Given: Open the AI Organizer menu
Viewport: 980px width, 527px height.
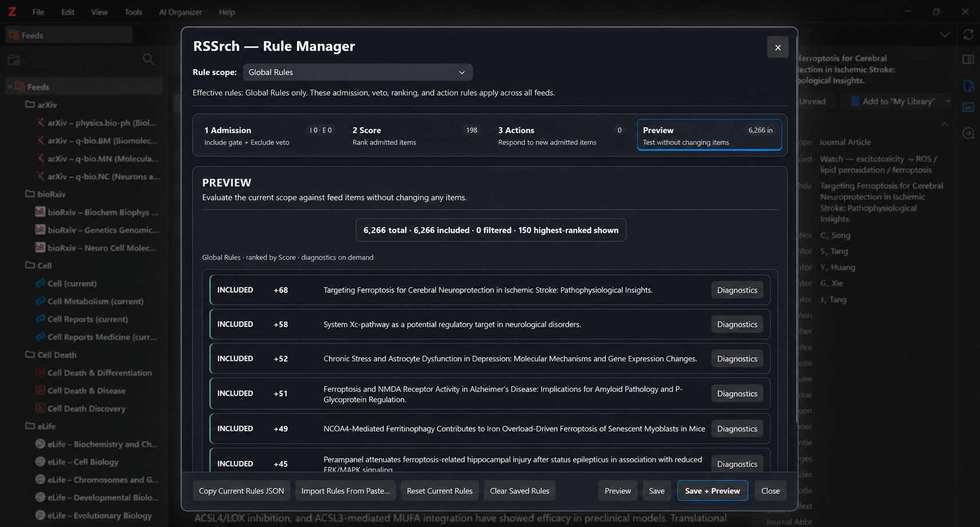Looking at the screenshot, I should [x=181, y=12].
